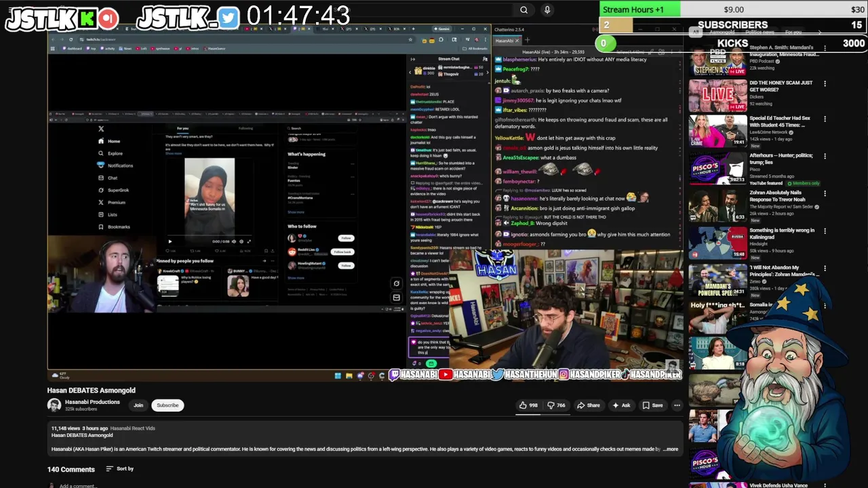Open the Hasanabi Productions channel name link
Screen dimensions: 868x488
click(92, 402)
